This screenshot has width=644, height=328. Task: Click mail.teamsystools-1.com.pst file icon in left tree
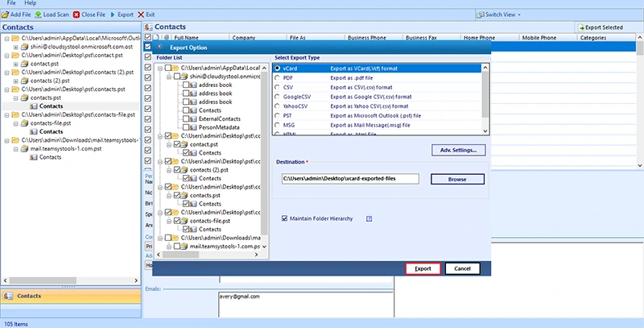pos(24,149)
